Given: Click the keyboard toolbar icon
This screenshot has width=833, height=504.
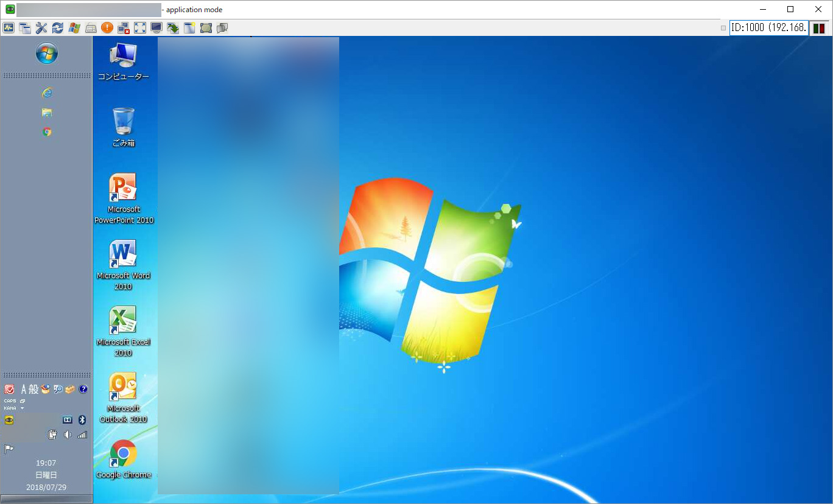Looking at the screenshot, I should click(91, 27).
